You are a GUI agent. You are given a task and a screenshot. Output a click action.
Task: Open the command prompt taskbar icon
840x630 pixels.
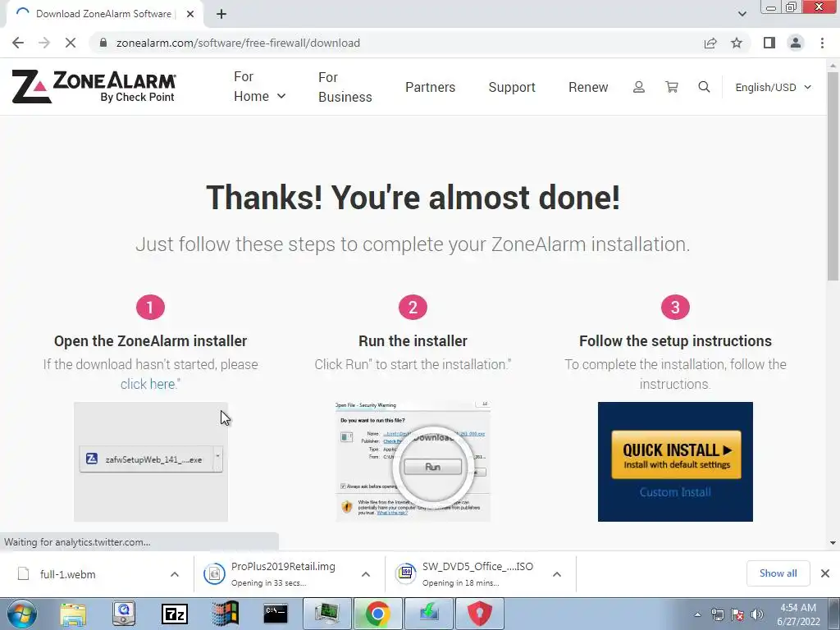click(276, 614)
